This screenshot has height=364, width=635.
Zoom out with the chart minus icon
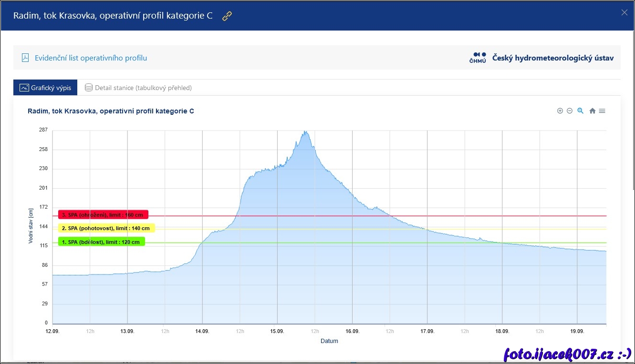point(570,111)
